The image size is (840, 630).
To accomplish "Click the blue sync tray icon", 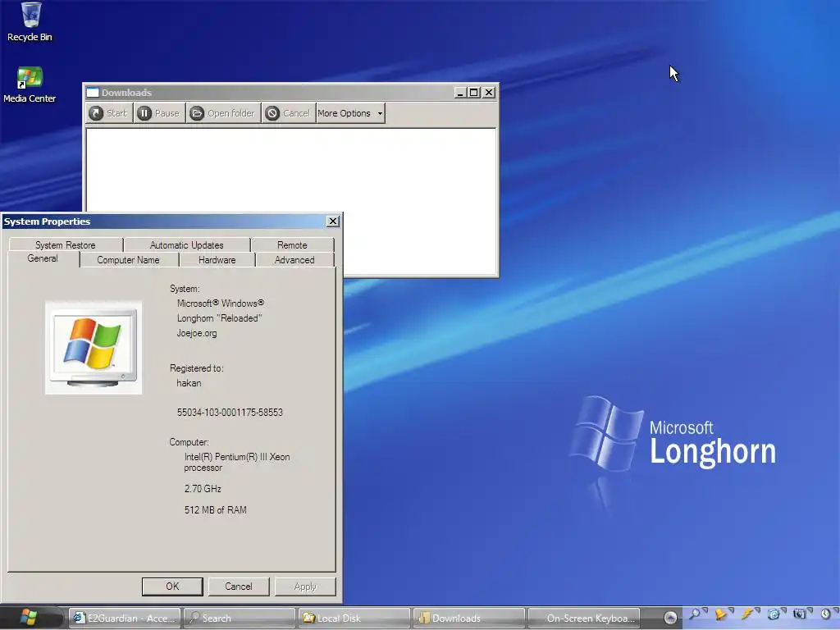I will click(773, 614).
